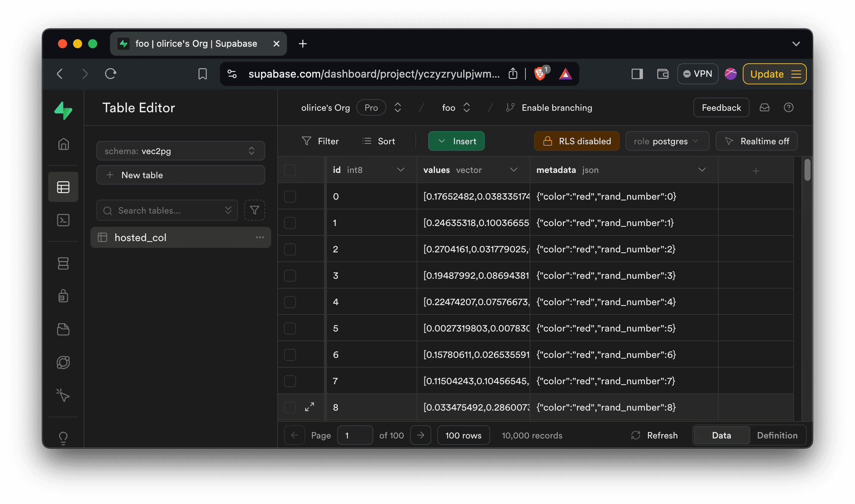Open the SQL Editor sidebar icon
This screenshot has width=855, height=504.
[63, 220]
